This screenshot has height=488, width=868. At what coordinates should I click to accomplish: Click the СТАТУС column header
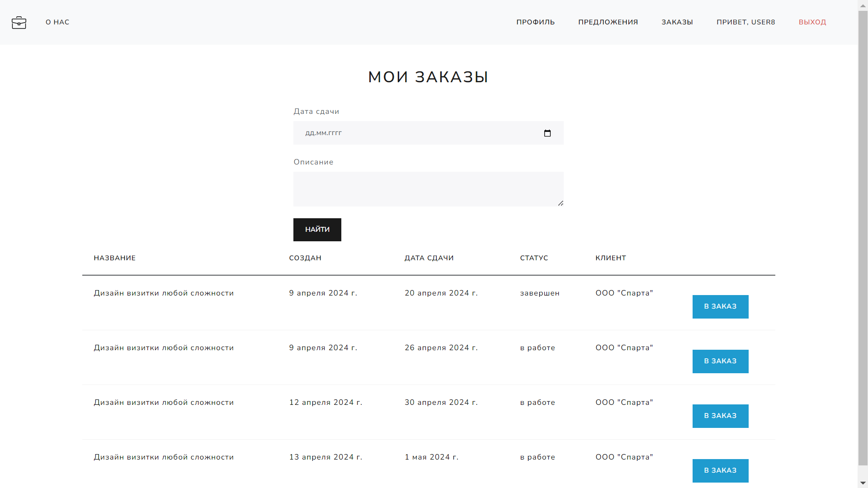(x=534, y=258)
